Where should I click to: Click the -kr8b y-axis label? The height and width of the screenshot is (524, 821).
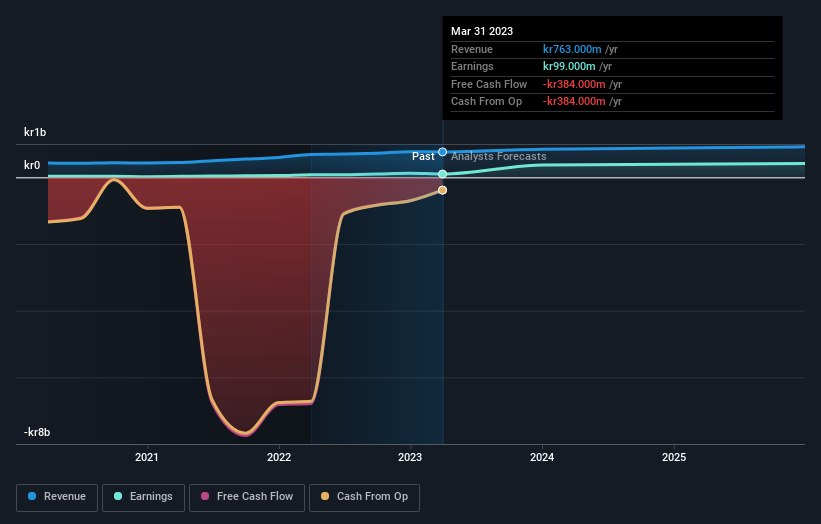37,432
